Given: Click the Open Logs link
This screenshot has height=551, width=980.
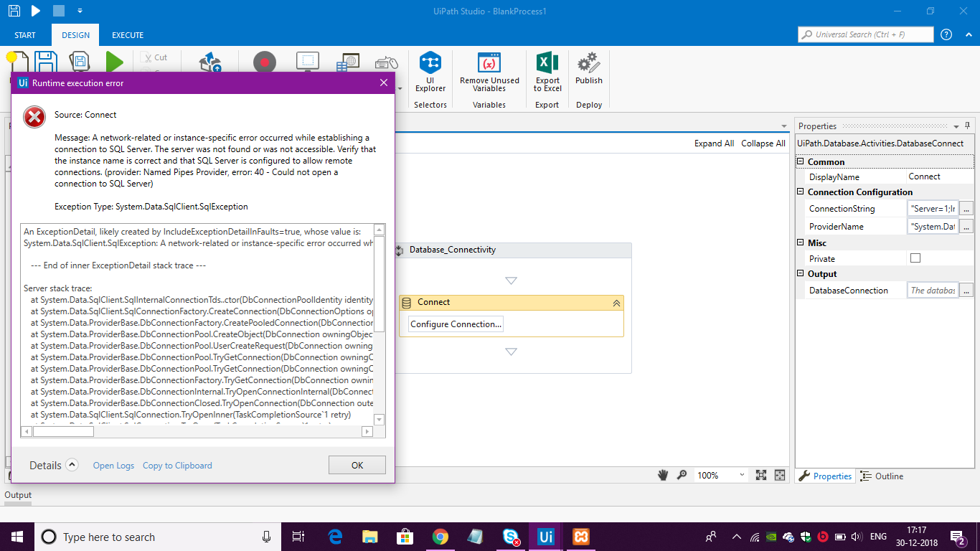Looking at the screenshot, I should tap(113, 465).
